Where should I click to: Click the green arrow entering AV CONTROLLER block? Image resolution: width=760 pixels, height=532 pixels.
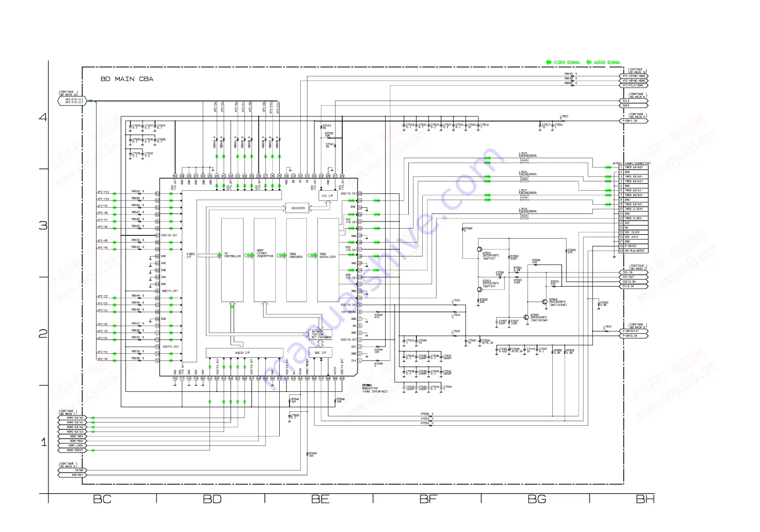click(219, 256)
